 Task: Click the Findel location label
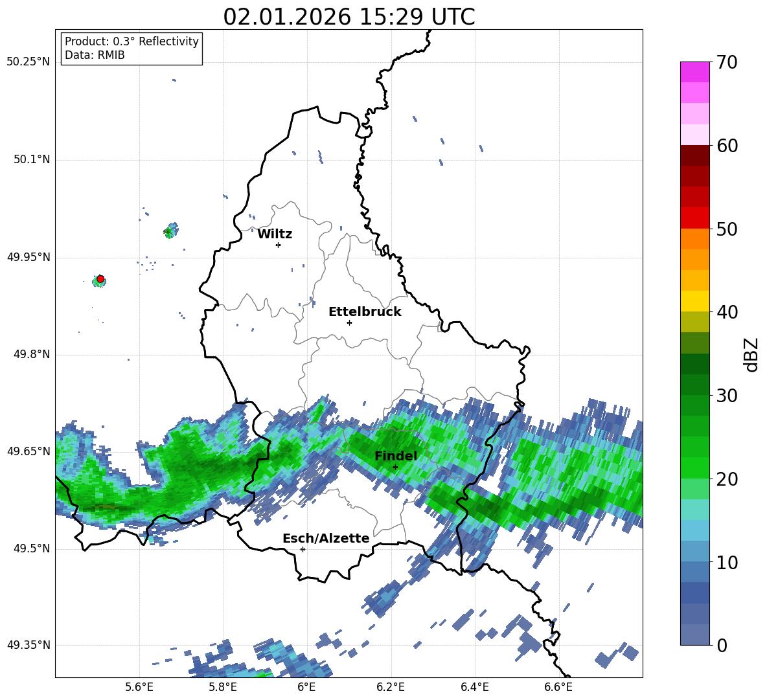pos(396,456)
